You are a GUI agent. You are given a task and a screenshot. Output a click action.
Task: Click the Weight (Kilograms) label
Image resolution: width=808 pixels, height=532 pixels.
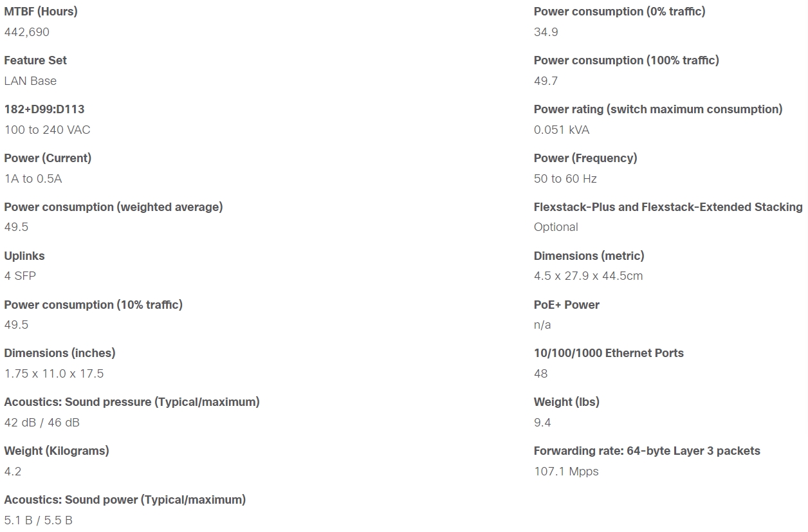[x=57, y=451]
